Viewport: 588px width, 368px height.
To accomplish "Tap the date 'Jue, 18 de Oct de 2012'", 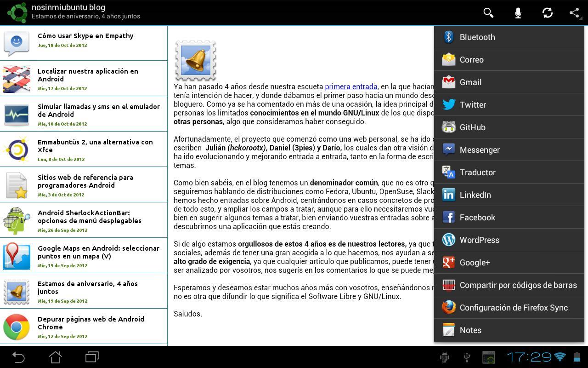I will (x=62, y=45).
